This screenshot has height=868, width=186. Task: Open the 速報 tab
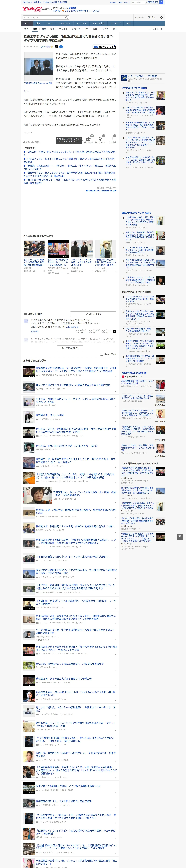coord(38,24)
